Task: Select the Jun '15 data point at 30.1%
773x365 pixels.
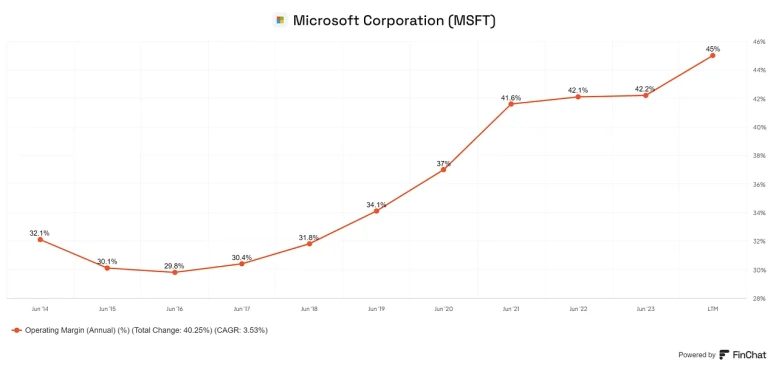Action: pyautogui.click(x=107, y=268)
